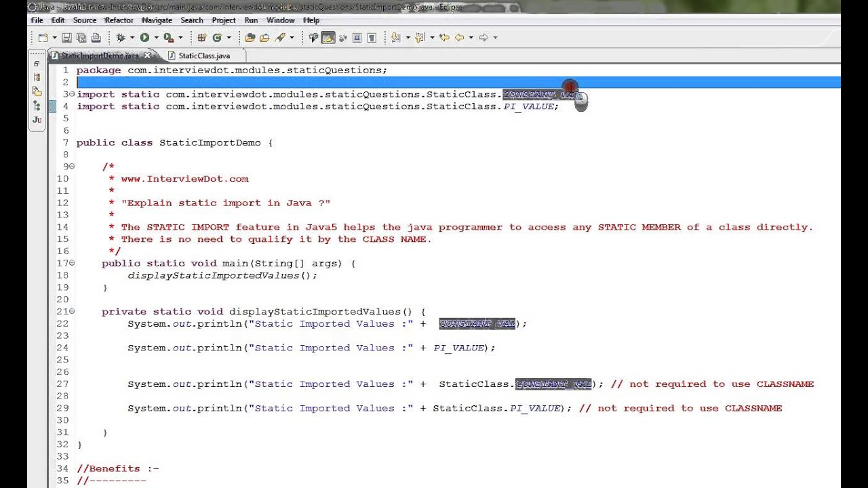Open the New dropdown arrow

click(x=54, y=38)
